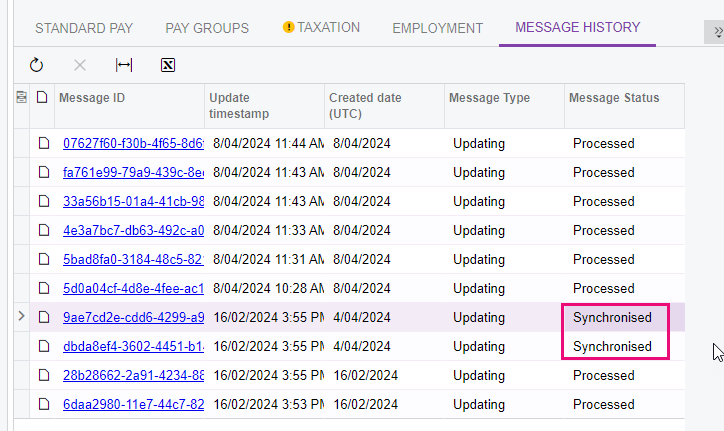This screenshot has height=431, width=724.
Task: Click the column configurator icon in grid header
Action: tap(22, 98)
